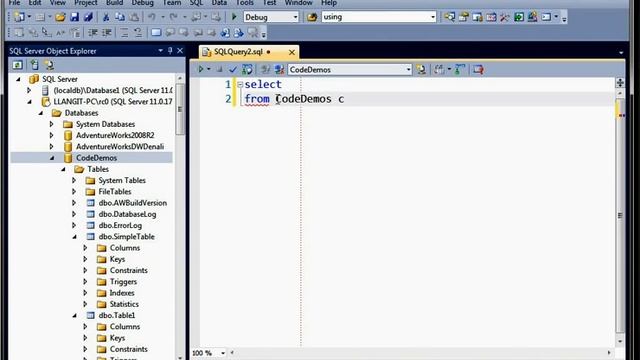Click the Paste icon in toolbar
The image size is (640, 360).
(133, 17)
